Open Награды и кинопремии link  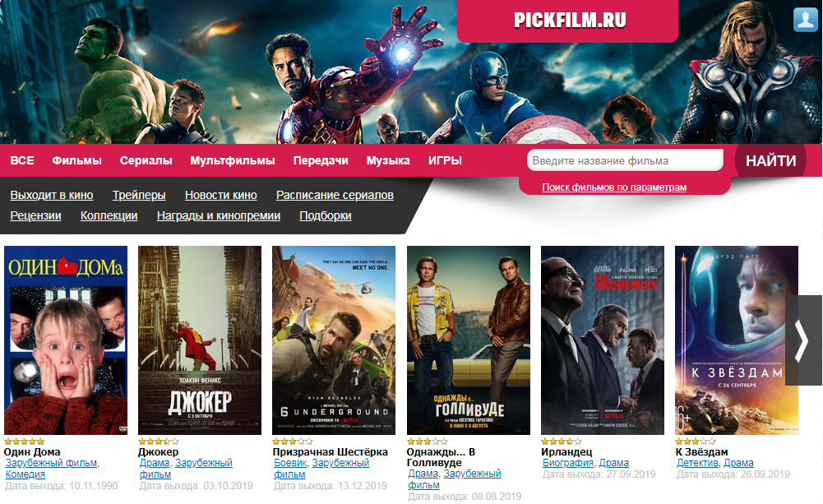click(219, 215)
